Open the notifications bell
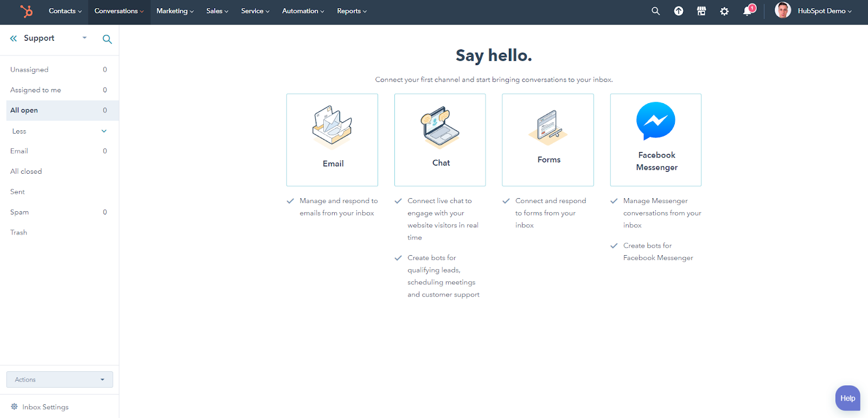868x418 pixels. click(x=748, y=11)
